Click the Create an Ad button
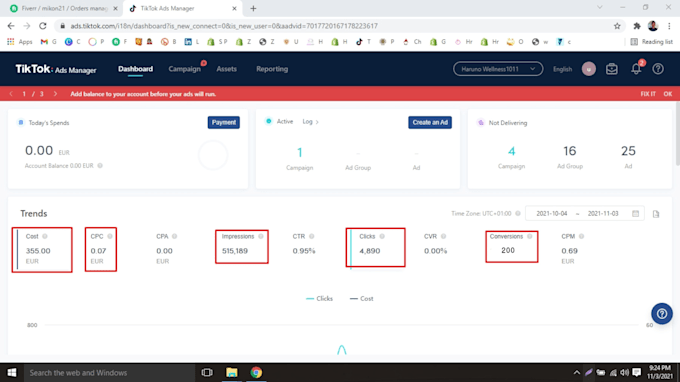 coord(430,122)
